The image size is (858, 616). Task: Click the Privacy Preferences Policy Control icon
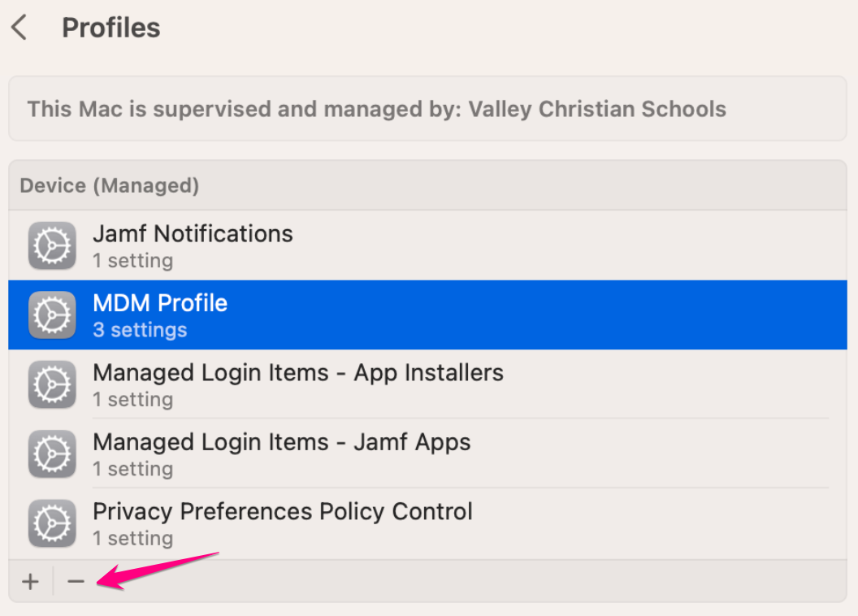(x=52, y=523)
